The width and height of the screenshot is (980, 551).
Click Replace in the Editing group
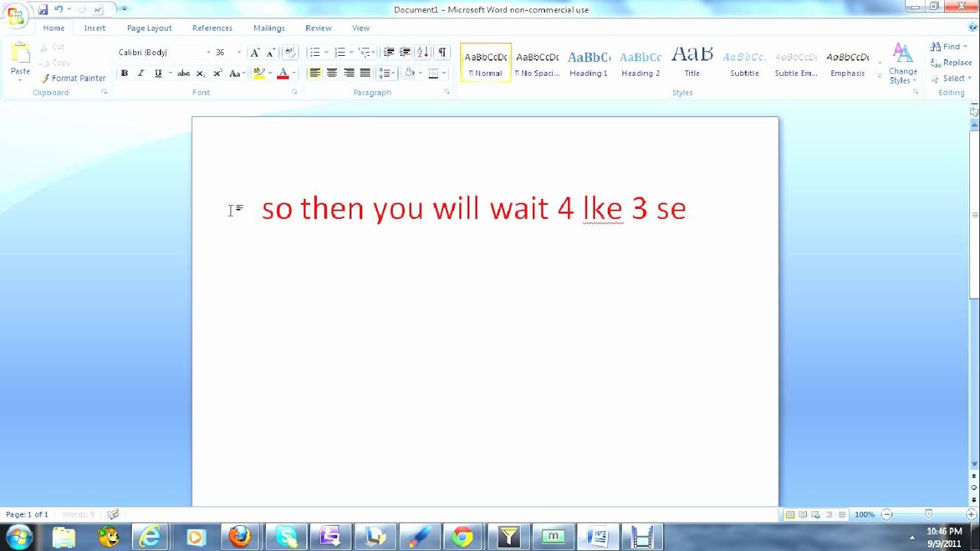pyautogui.click(x=951, y=63)
